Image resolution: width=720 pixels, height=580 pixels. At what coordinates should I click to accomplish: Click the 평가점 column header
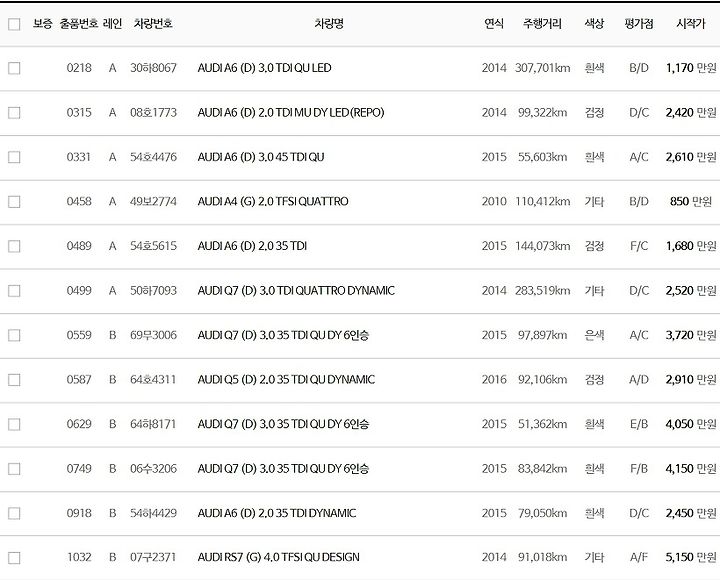click(x=639, y=23)
